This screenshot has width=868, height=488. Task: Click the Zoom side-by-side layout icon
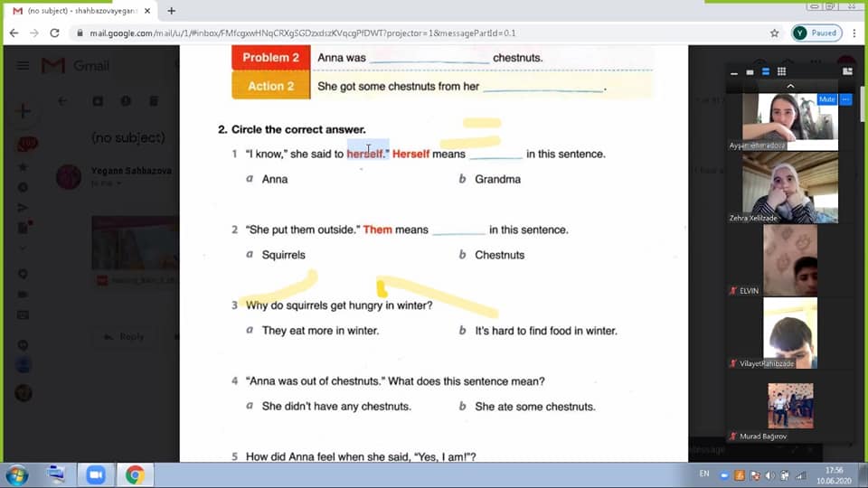point(847,71)
